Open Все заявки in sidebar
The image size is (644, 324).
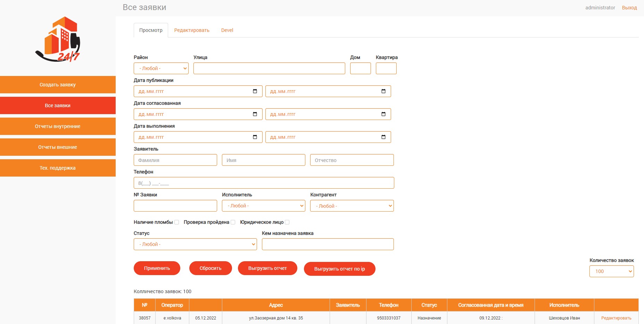pos(58,105)
